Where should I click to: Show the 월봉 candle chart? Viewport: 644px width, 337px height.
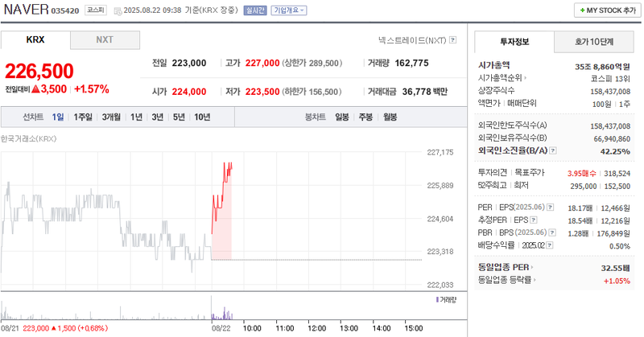pos(390,117)
